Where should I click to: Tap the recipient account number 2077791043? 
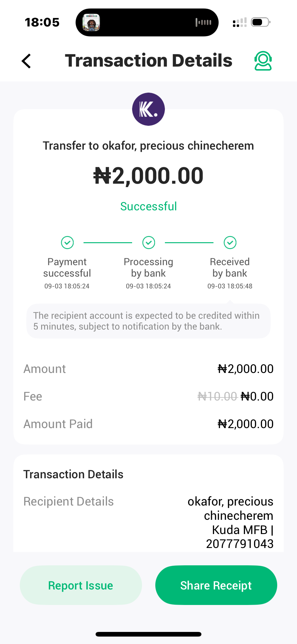click(x=239, y=544)
